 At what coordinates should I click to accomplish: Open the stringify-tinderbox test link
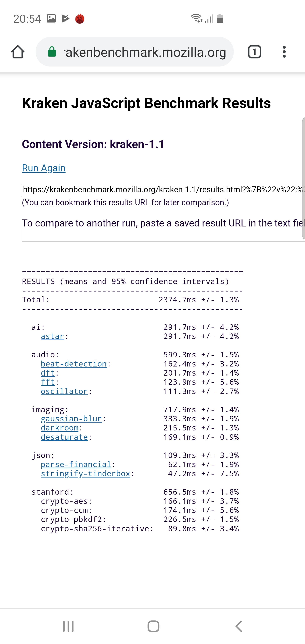[86, 473]
